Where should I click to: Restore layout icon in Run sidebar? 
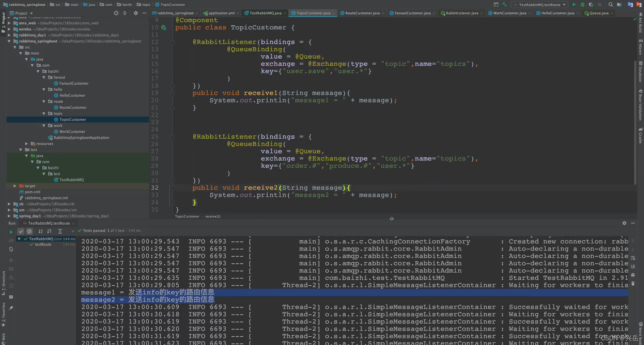tap(11, 297)
